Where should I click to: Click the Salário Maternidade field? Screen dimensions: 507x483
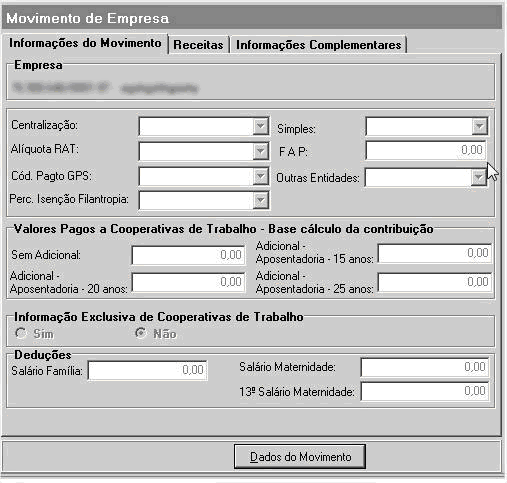425,367
